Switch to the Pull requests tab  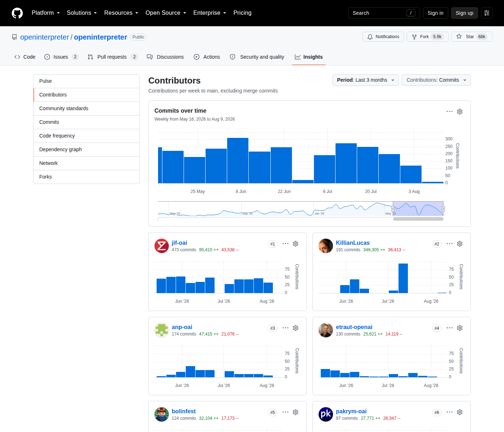click(x=113, y=57)
